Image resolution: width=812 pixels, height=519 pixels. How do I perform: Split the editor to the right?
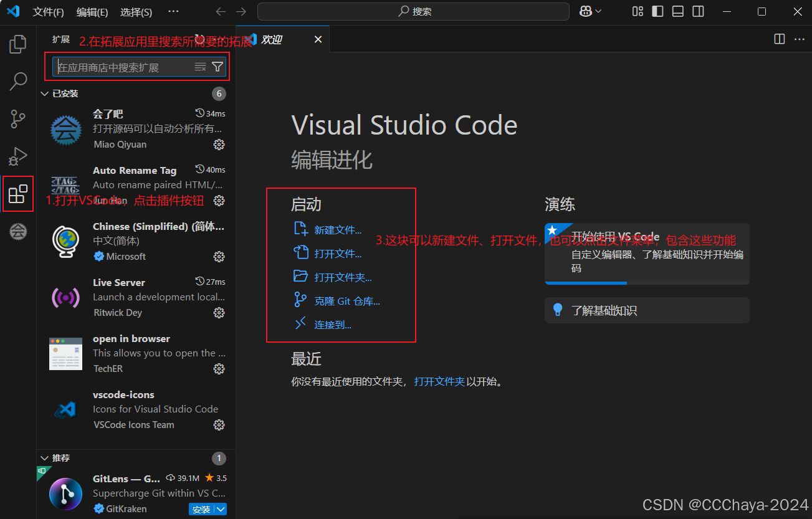click(779, 39)
